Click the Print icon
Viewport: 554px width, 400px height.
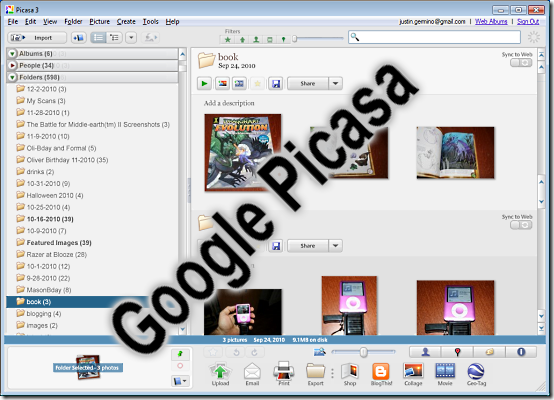click(284, 374)
